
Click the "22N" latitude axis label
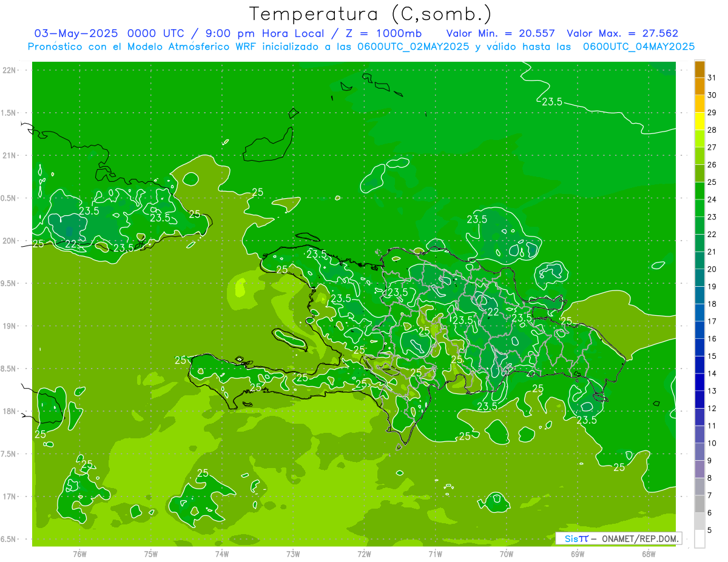tap(10, 70)
